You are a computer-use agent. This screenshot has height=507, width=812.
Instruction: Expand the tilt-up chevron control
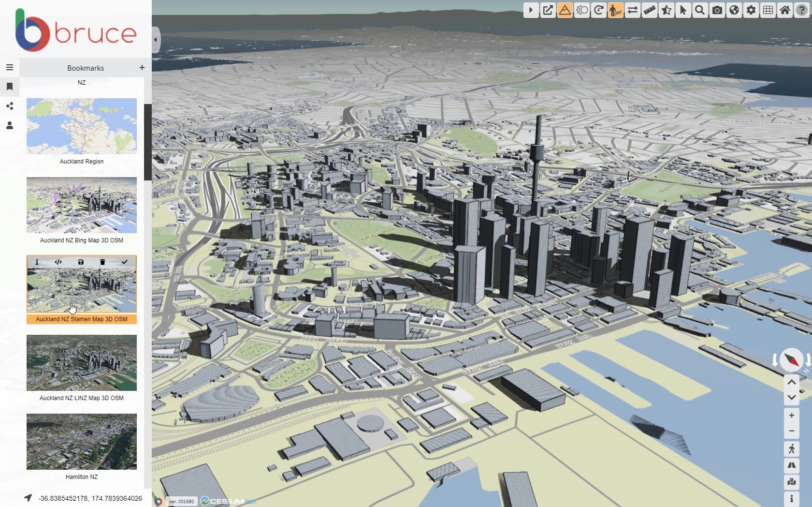coord(792,382)
